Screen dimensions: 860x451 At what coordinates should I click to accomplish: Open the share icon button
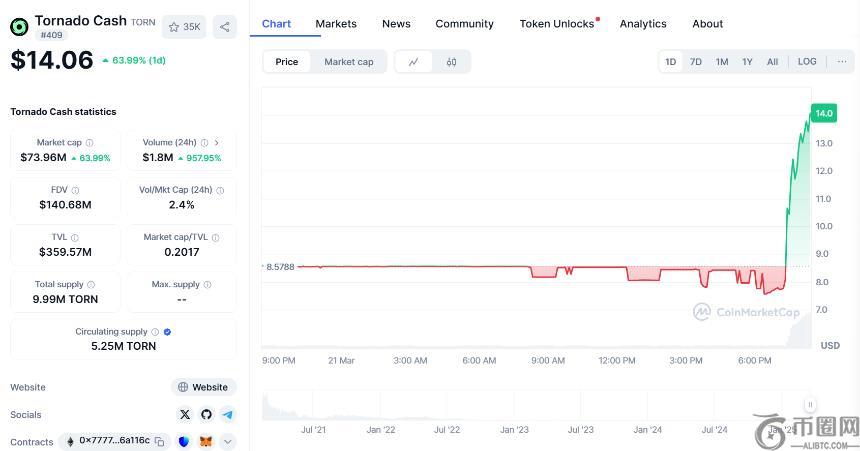coord(224,27)
